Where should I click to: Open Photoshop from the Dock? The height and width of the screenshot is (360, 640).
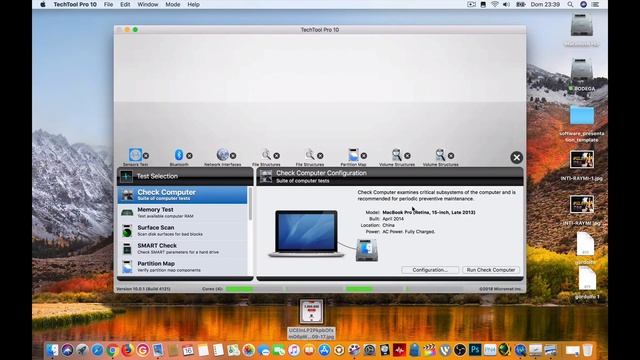(475, 350)
